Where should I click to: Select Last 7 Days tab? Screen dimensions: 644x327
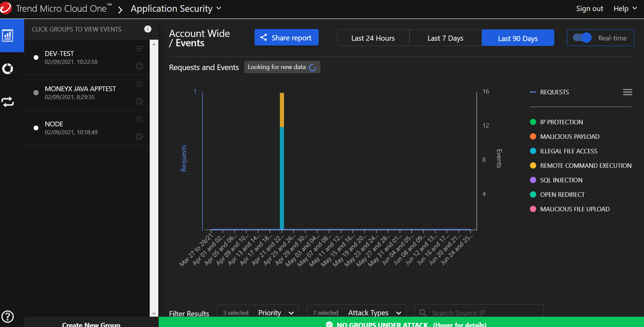coord(445,38)
